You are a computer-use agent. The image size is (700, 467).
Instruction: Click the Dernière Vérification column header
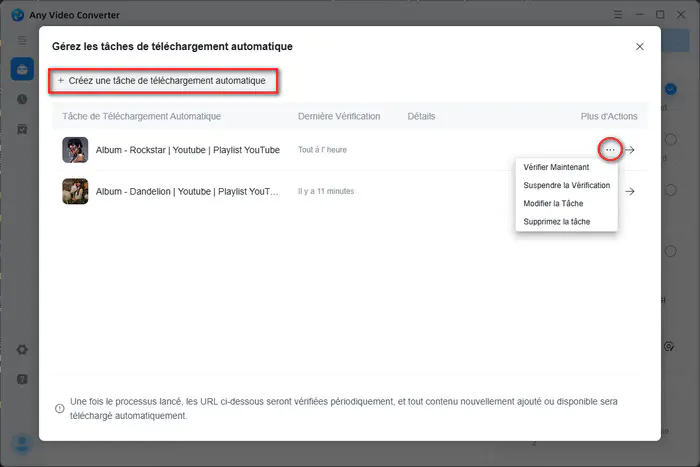339,117
